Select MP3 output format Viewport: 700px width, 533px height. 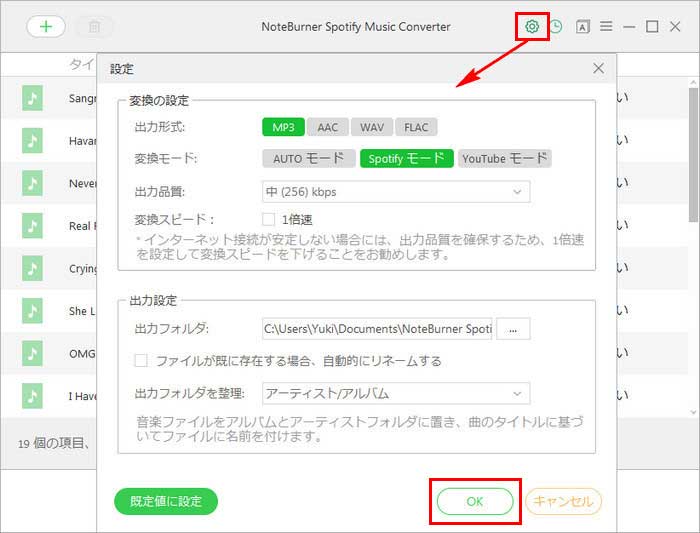pyautogui.click(x=283, y=127)
